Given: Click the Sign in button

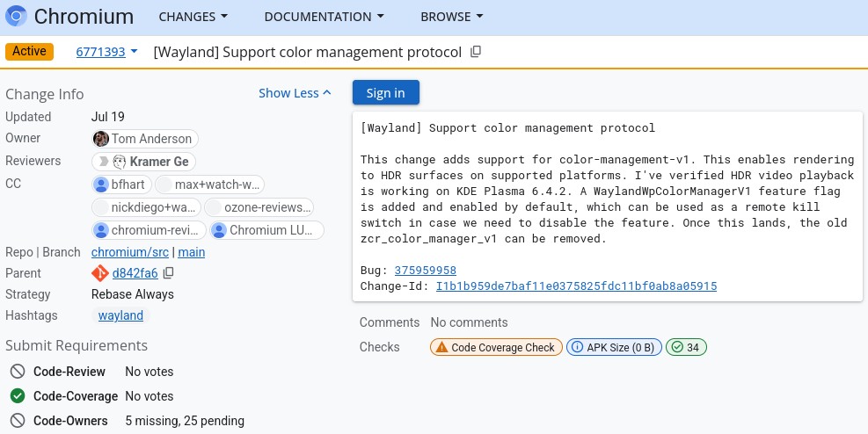Looking at the screenshot, I should coord(386,93).
